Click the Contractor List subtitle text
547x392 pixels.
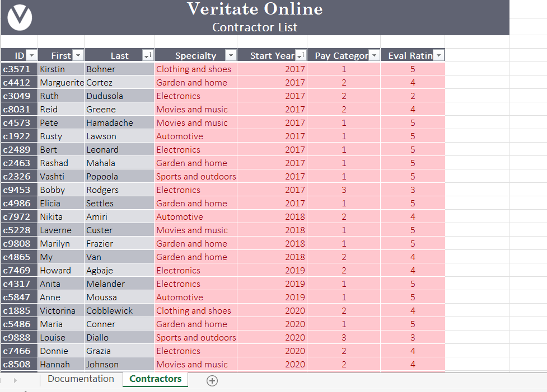coord(255,27)
